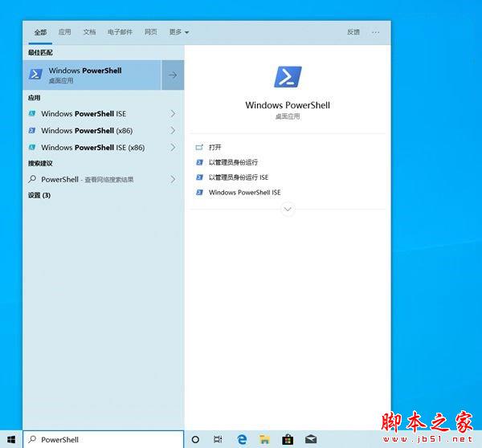Open the 更多 dropdown filter
Screen dimensions: 482x448
click(179, 32)
